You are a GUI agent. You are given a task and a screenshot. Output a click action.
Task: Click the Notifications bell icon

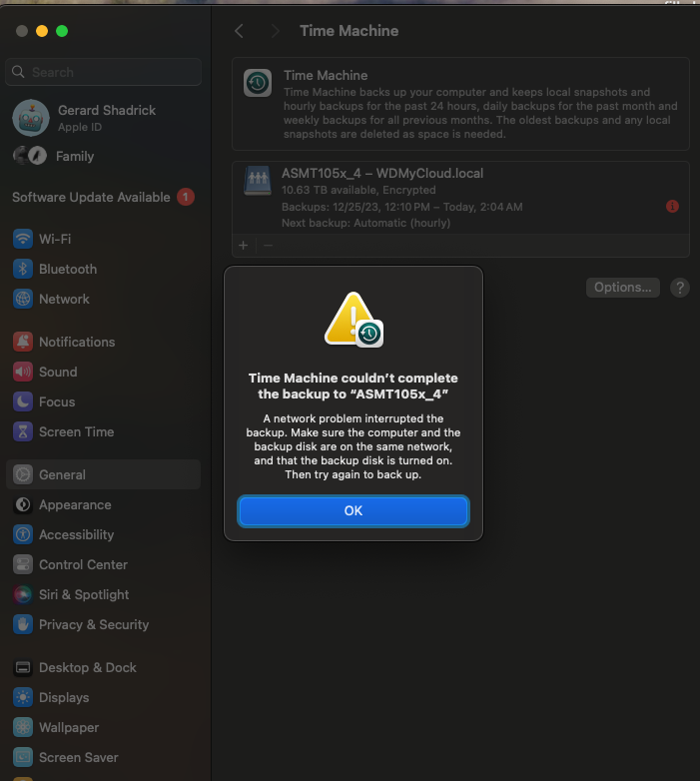[23, 342]
